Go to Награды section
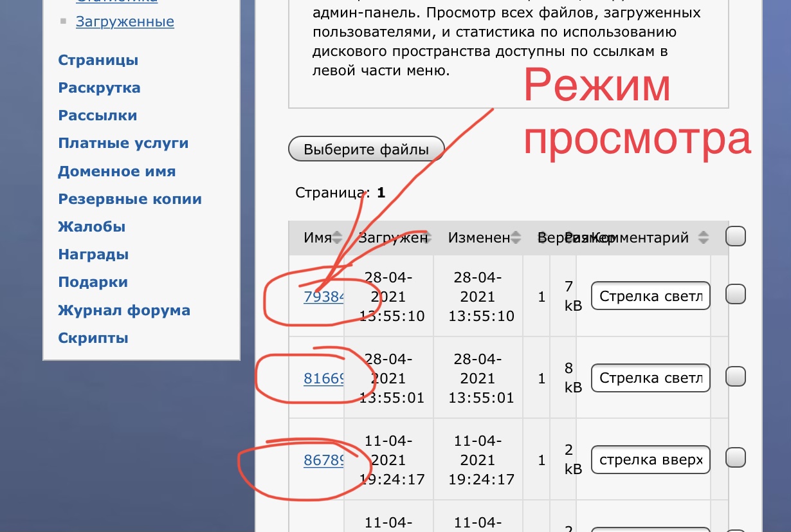The image size is (791, 532). (93, 255)
